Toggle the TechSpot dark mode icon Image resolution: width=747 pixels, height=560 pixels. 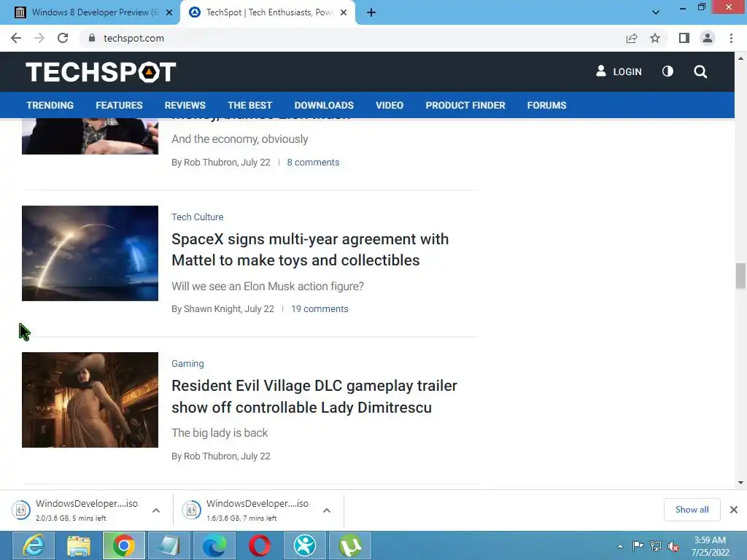668,71
